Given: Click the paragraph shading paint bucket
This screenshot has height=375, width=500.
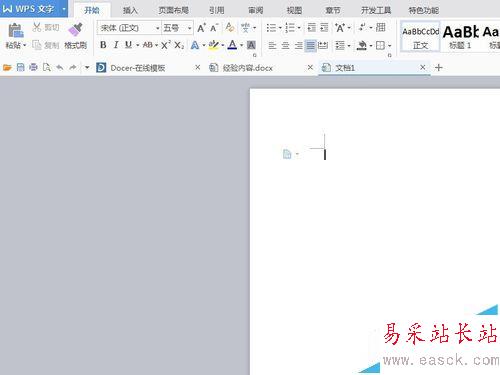Looking at the screenshot, I should tap(362, 45).
